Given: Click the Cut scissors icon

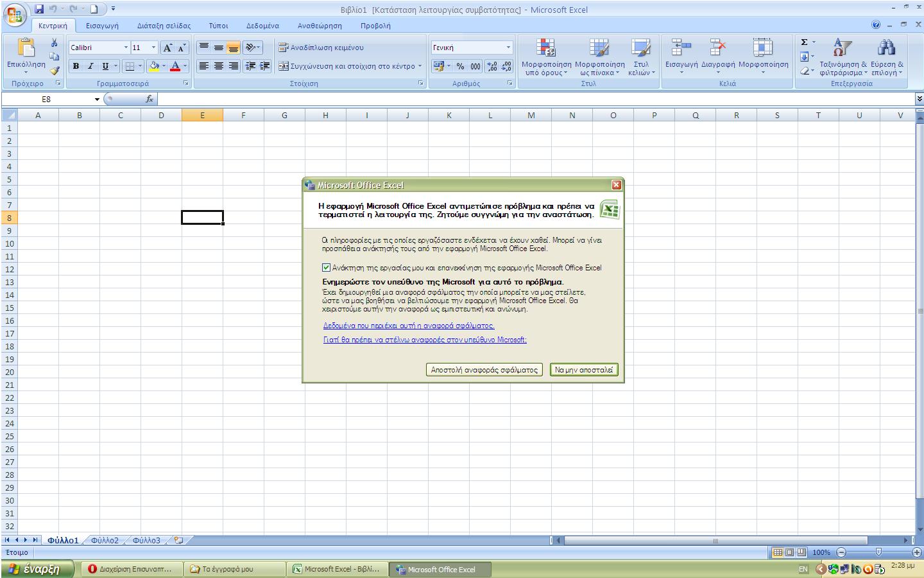Looking at the screenshot, I should (x=55, y=43).
